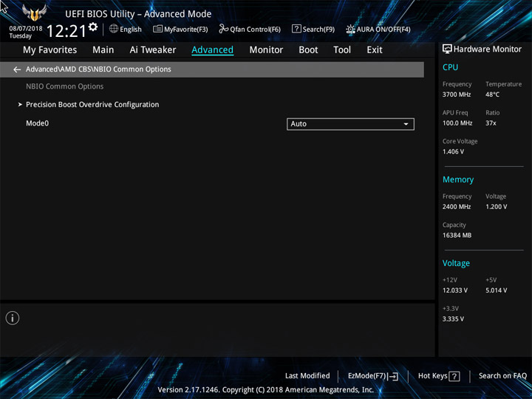This screenshot has width=532, height=399.
Task: Expand Precision Boost Overdrive Configuration
Action: point(92,104)
